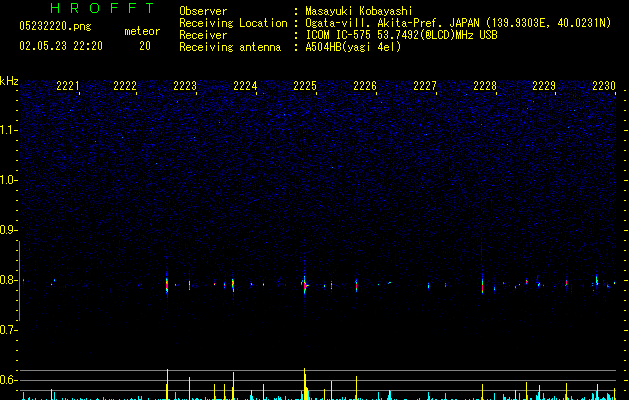Click the A504HB(yagi 4el) antenna text
629x400 pixels.
tap(353, 47)
